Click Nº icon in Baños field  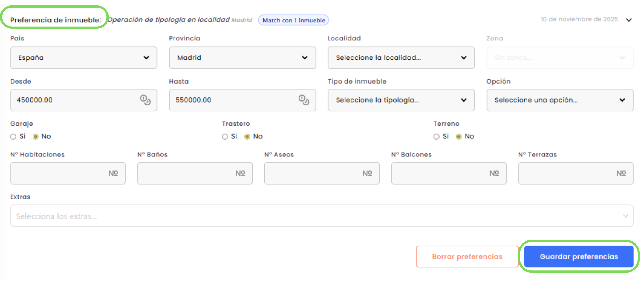coord(240,173)
